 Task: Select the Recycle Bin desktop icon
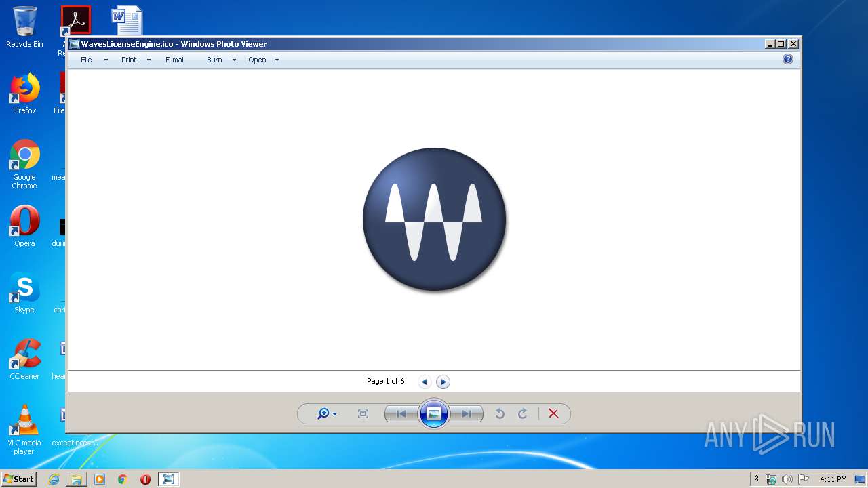[x=24, y=27]
